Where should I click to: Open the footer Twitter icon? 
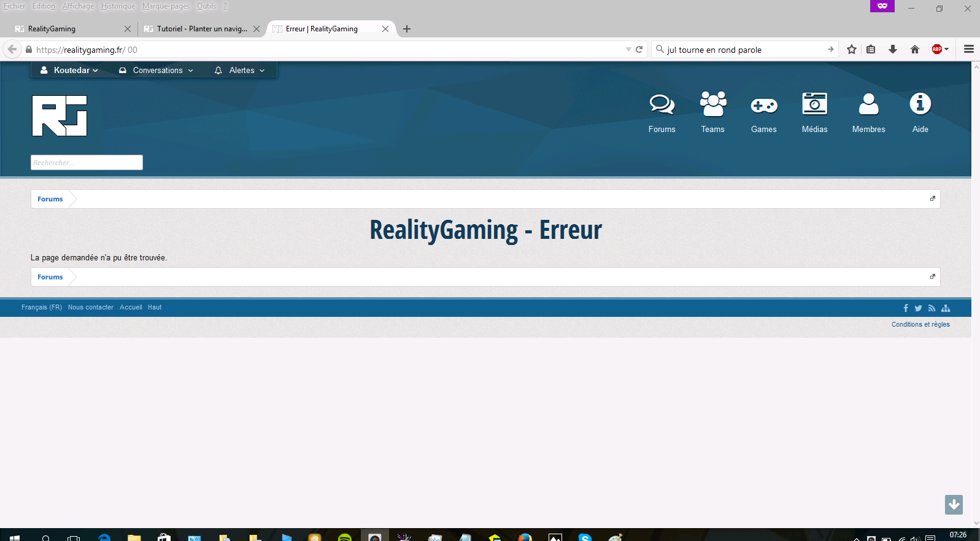point(918,308)
